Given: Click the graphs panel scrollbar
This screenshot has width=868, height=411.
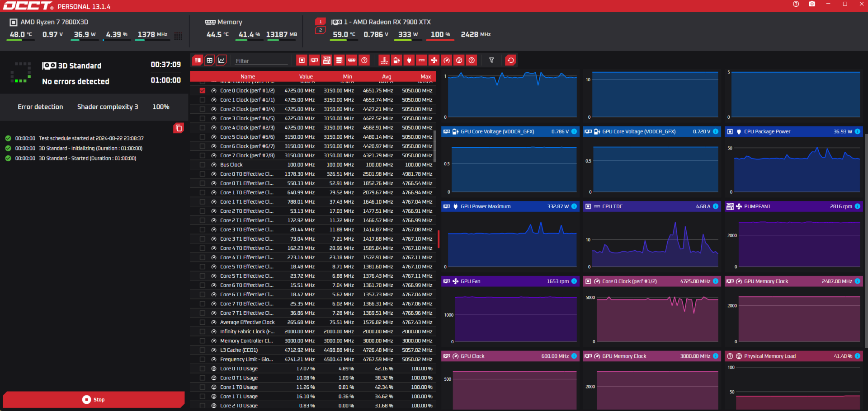Looking at the screenshot, I should (x=866, y=240).
